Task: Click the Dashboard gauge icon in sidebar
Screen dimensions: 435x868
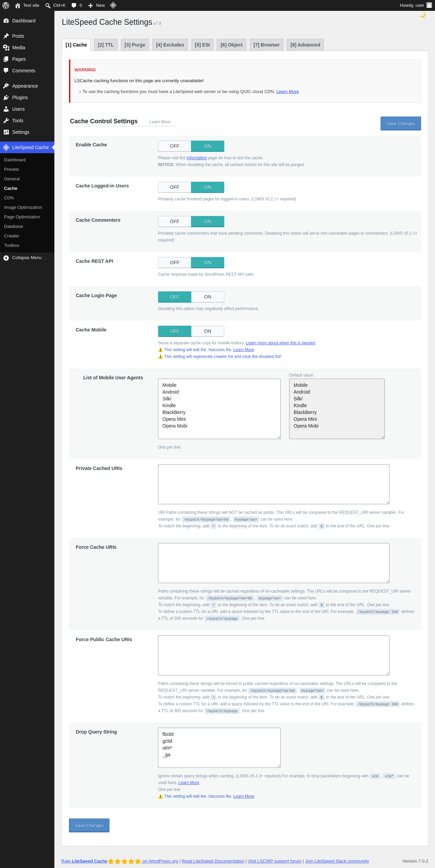Action: tap(6, 21)
